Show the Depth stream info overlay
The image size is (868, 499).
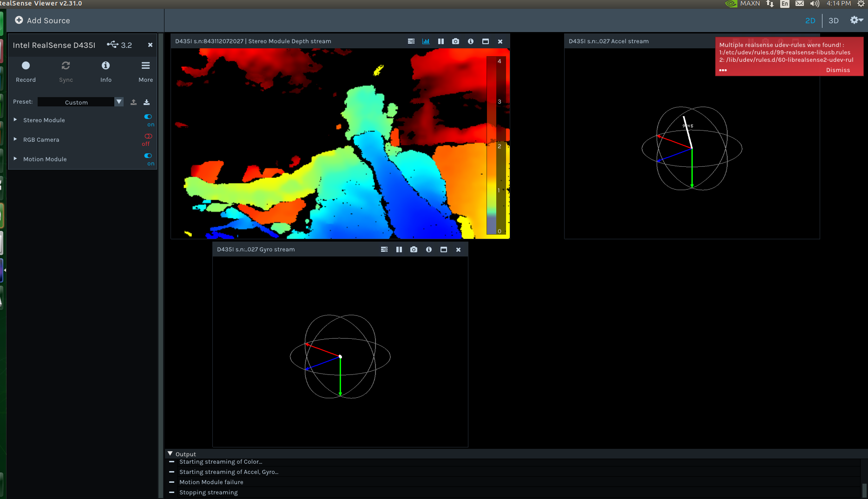click(471, 41)
